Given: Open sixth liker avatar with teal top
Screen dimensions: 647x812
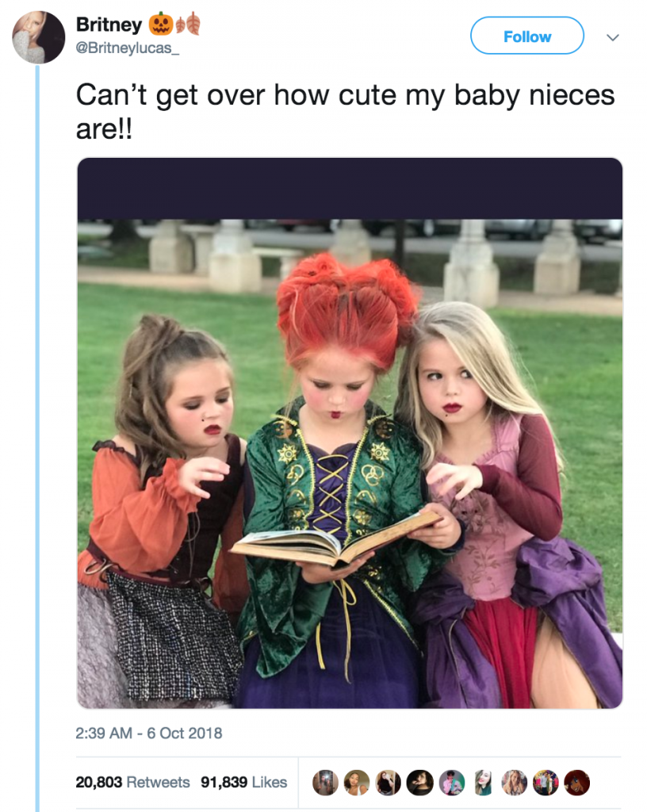Looking at the screenshot, I should point(483,783).
